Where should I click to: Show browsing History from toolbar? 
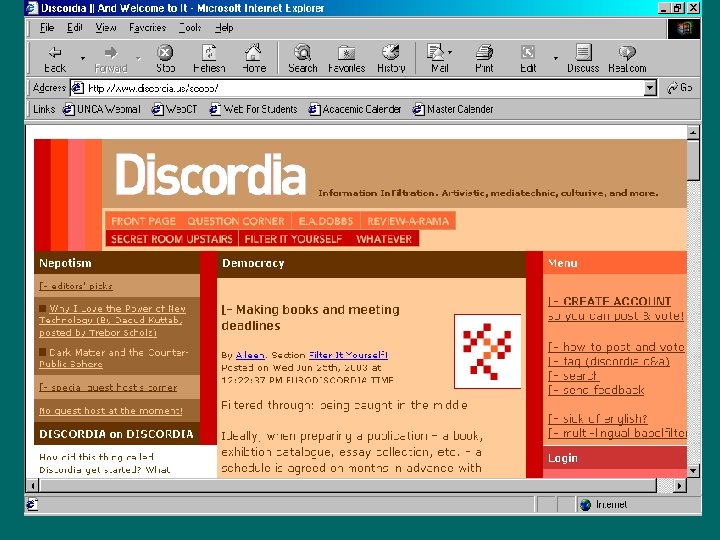coord(391,59)
